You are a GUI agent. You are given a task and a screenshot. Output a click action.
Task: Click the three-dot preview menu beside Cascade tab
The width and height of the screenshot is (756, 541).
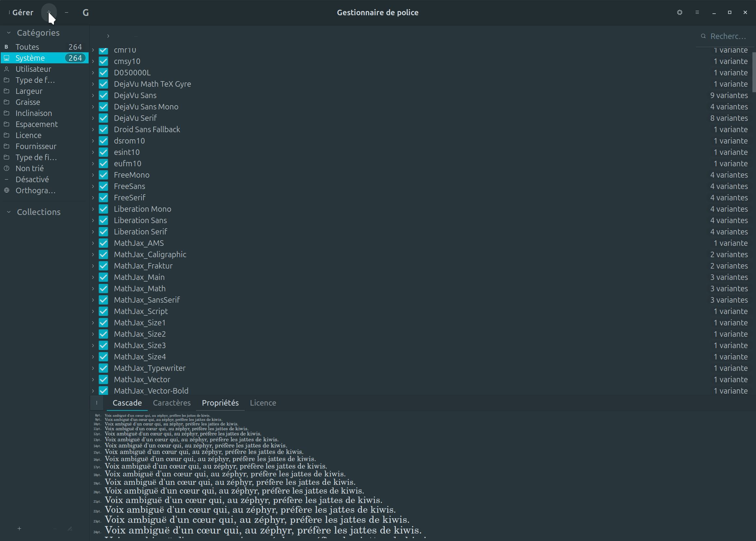click(x=97, y=403)
